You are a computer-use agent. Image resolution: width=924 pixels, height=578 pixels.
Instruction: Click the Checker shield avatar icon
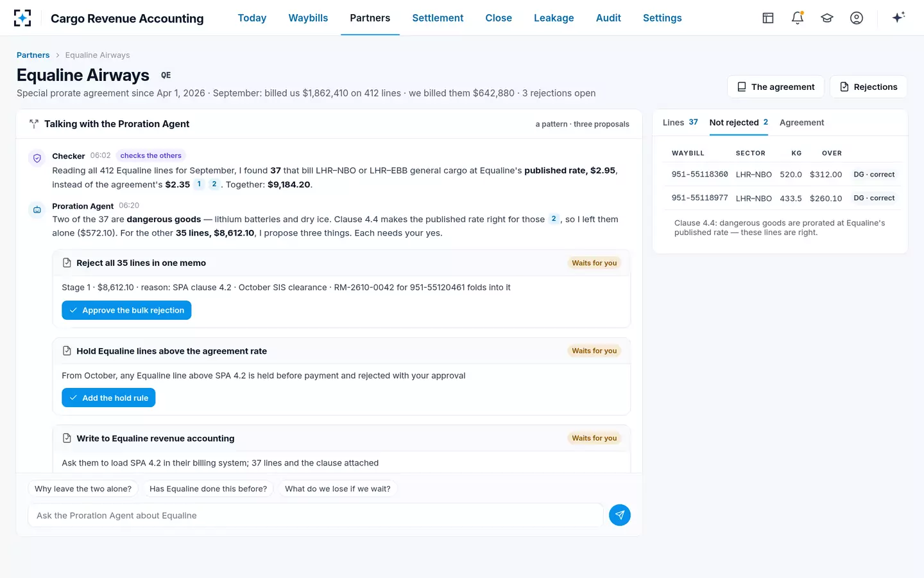37,158
